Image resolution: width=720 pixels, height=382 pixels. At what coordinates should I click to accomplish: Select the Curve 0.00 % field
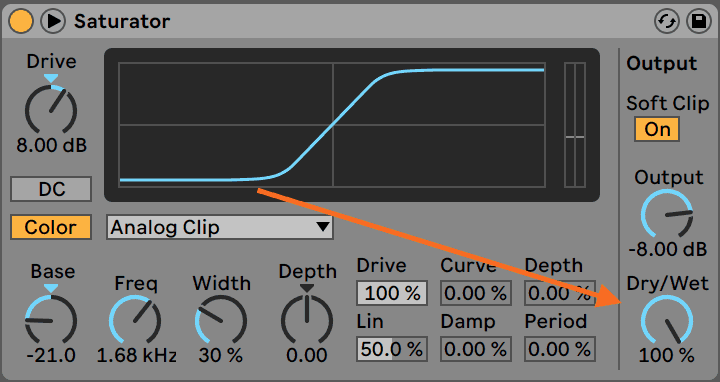(476, 293)
